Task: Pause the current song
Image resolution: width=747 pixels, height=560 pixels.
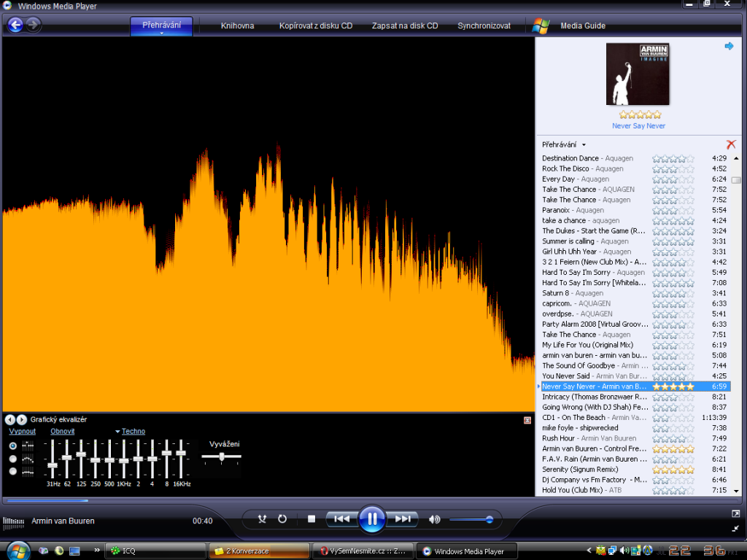Action: pyautogui.click(x=372, y=519)
